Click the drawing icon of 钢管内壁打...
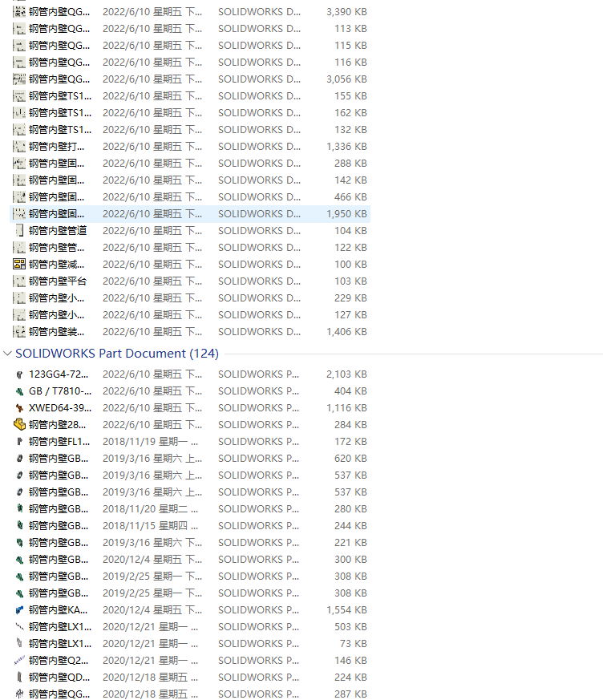The height and width of the screenshot is (700, 603). [19, 147]
